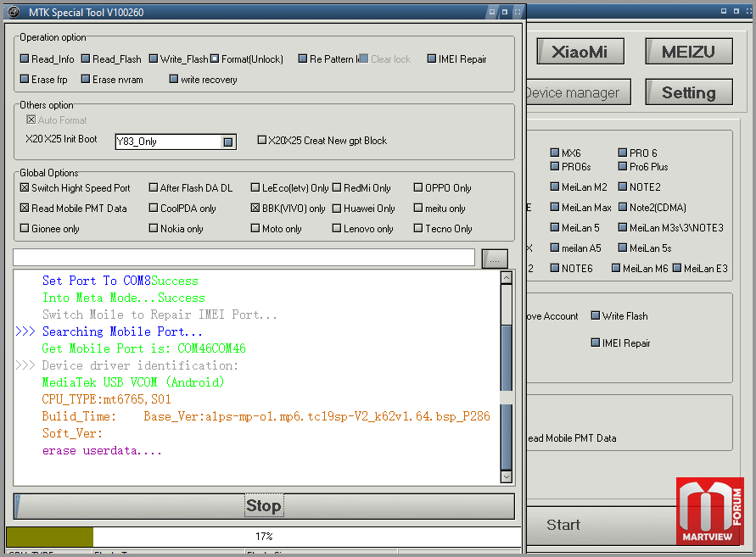
Task: Enable LeEco(letv) Only
Action: pos(255,187)
